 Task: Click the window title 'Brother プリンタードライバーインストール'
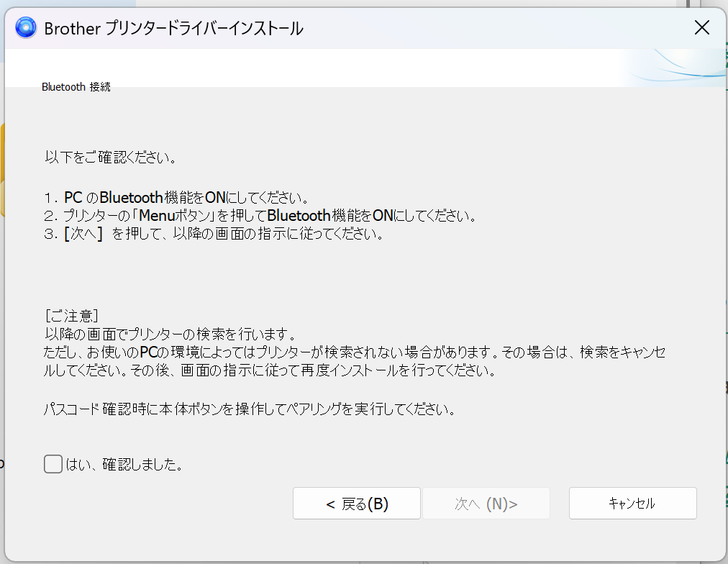173,28
